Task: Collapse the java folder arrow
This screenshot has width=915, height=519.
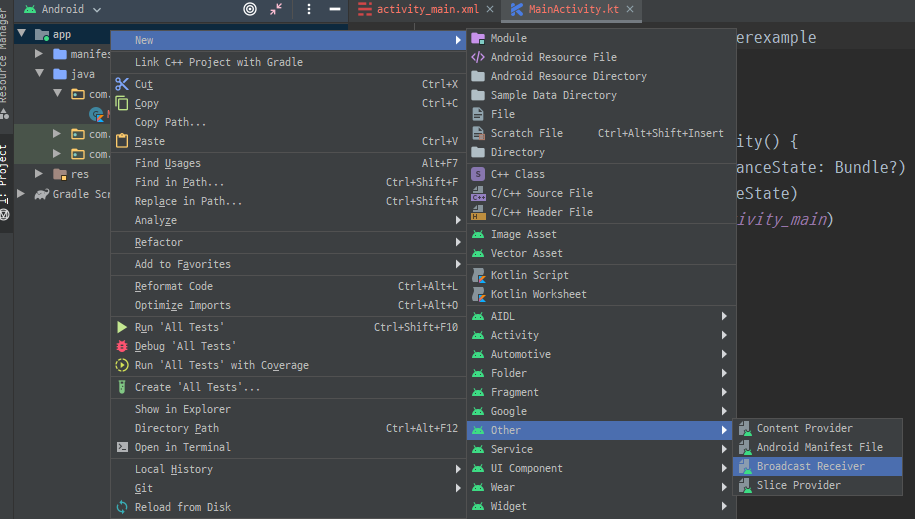Action: (x=39, y=74)
